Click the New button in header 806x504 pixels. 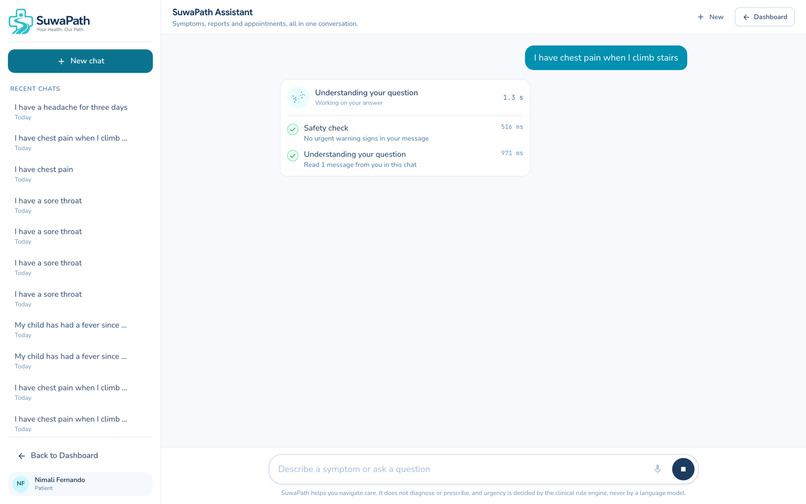tap(710, 17)
